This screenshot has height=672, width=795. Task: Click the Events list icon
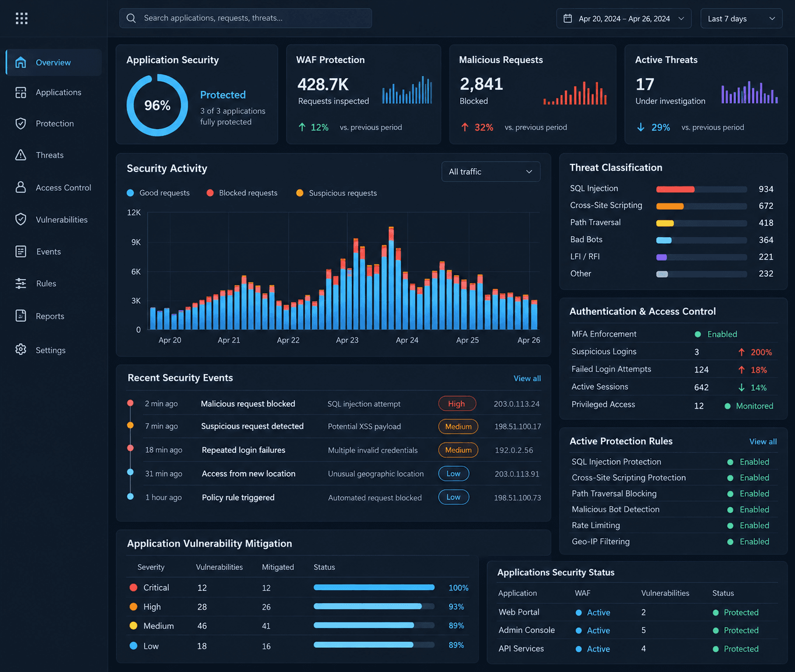pos(21,251)
